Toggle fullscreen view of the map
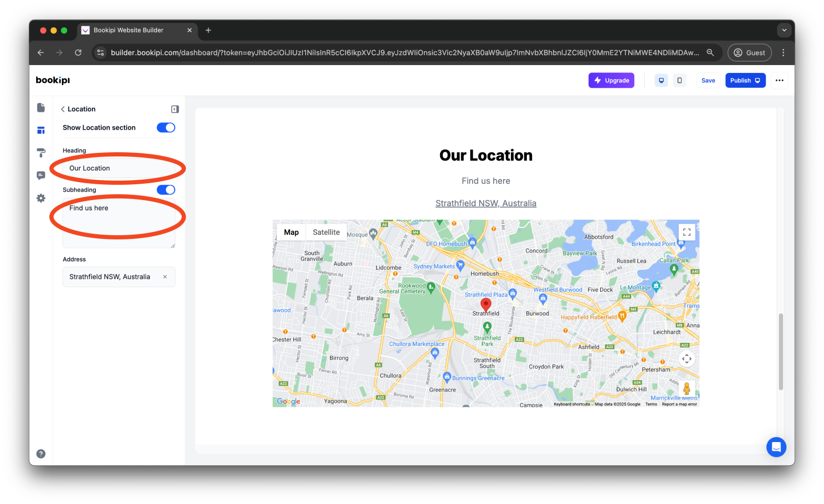The width and height of the screenshot is (824, 504). tap(687, 232)
